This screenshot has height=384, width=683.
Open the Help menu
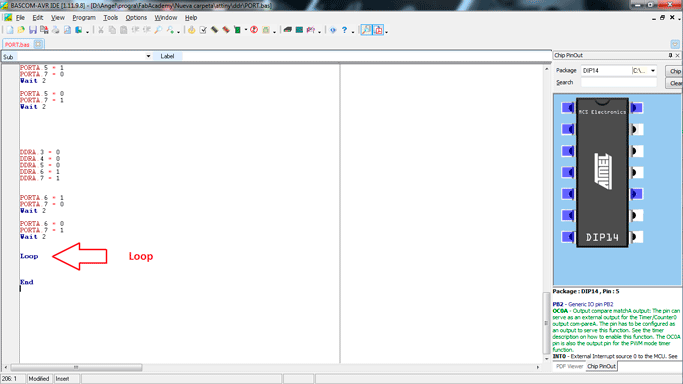coord(191,18)
